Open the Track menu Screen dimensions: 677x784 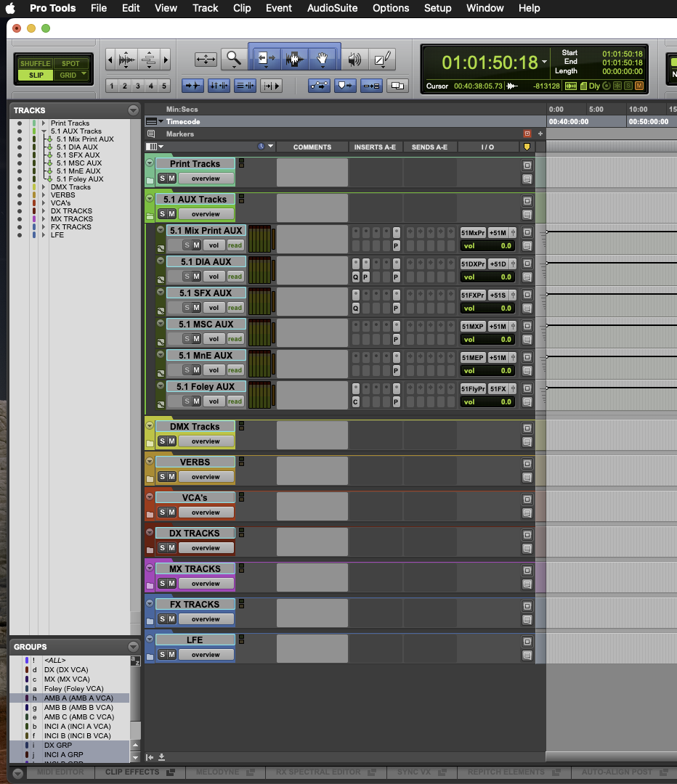pyautogui.click(x=205, y=8)
